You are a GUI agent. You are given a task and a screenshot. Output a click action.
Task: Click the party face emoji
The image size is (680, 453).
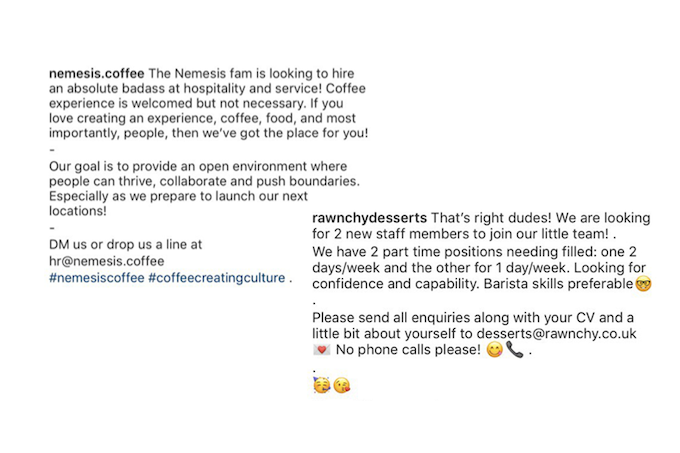point(321,385)
